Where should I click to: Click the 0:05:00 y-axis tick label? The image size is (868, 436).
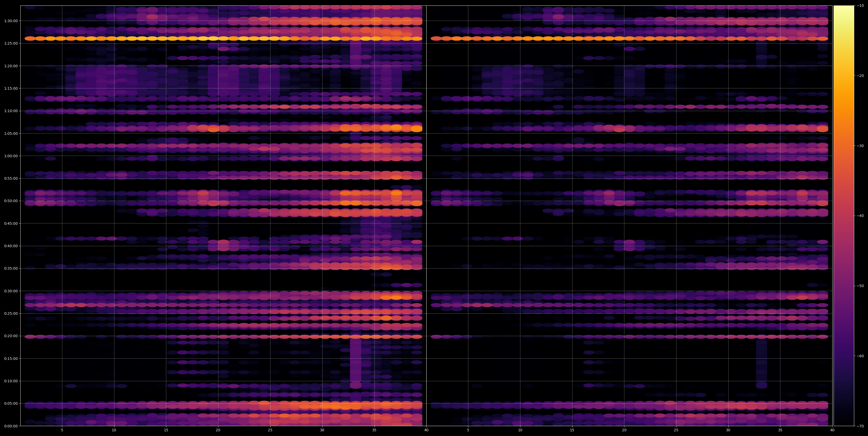11,404
